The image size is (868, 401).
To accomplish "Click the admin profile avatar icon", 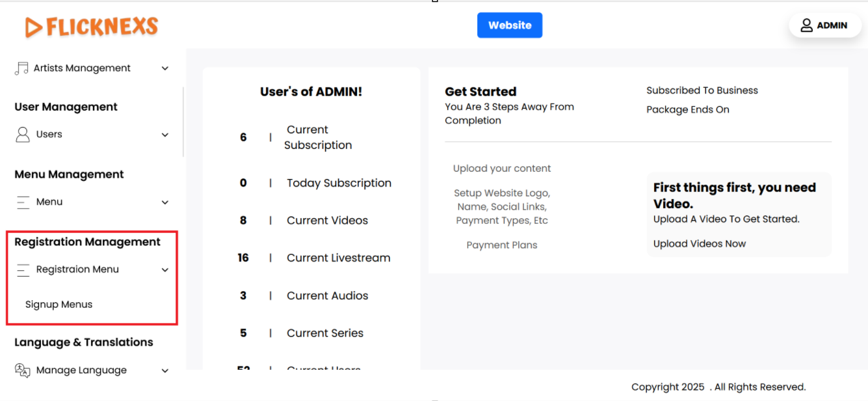I will (806, 25).
